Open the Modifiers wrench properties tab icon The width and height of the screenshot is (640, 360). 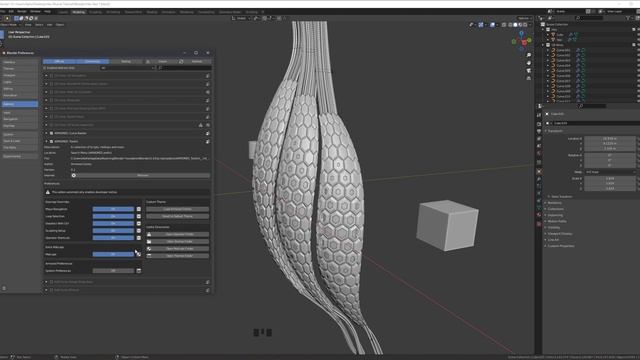click(x=539, y=179)
